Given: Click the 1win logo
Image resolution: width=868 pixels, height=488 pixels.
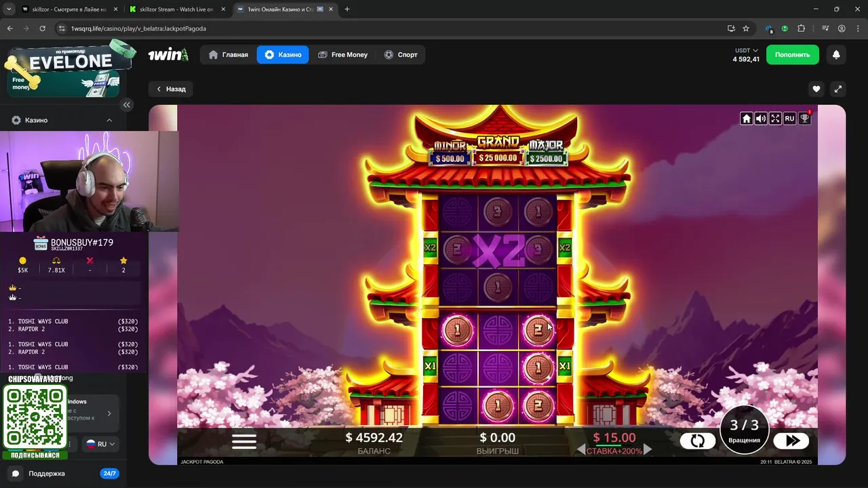Looking at the screenshot, I should [x=168, y=55].
